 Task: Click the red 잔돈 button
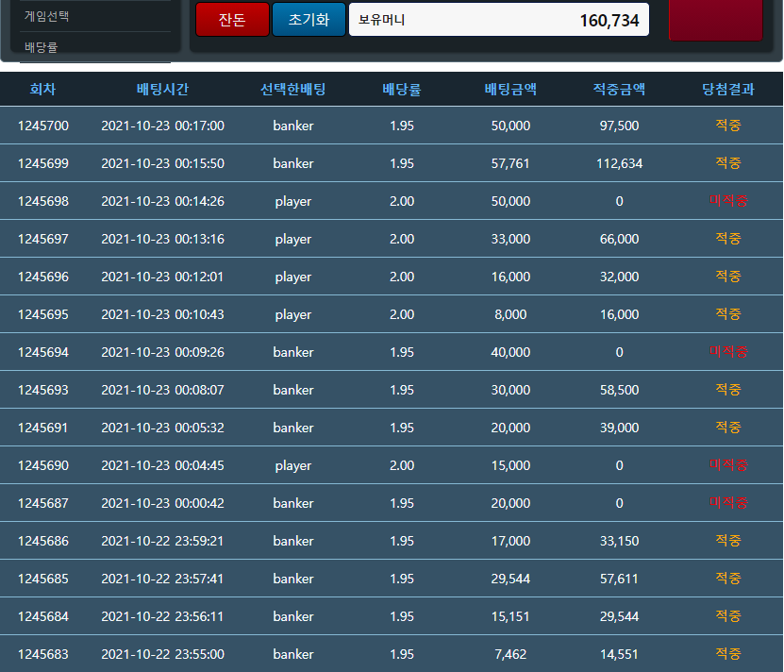coord(232,20)
